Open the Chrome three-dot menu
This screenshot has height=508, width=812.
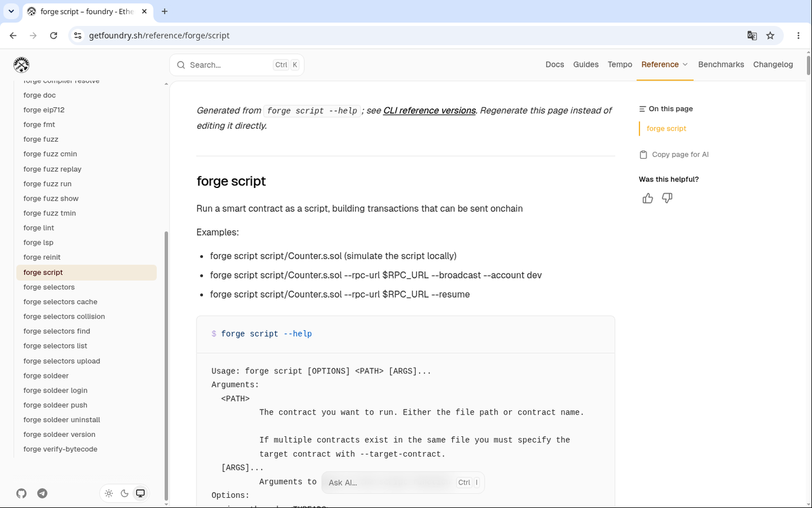(799, 36)
